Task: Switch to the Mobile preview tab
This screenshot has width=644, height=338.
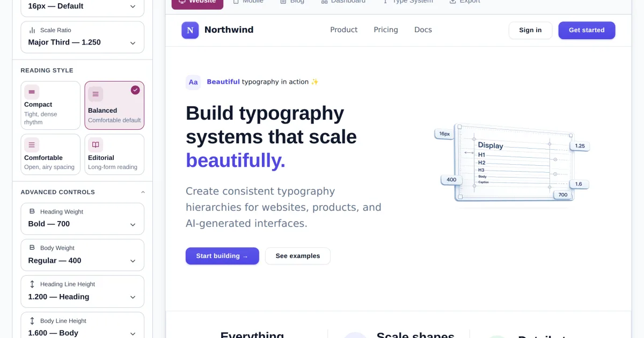Action: tap(248, 3)
